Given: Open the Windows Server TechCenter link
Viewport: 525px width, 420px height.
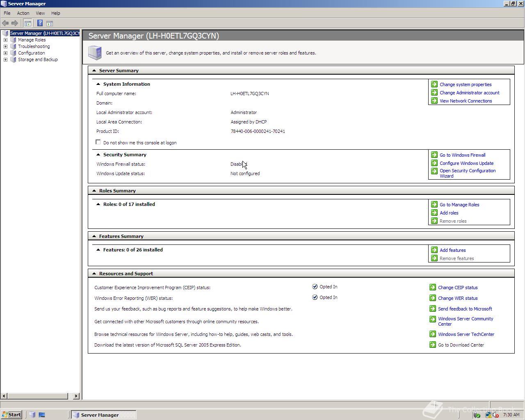Looking at the screenshot, I should point(466,334).
